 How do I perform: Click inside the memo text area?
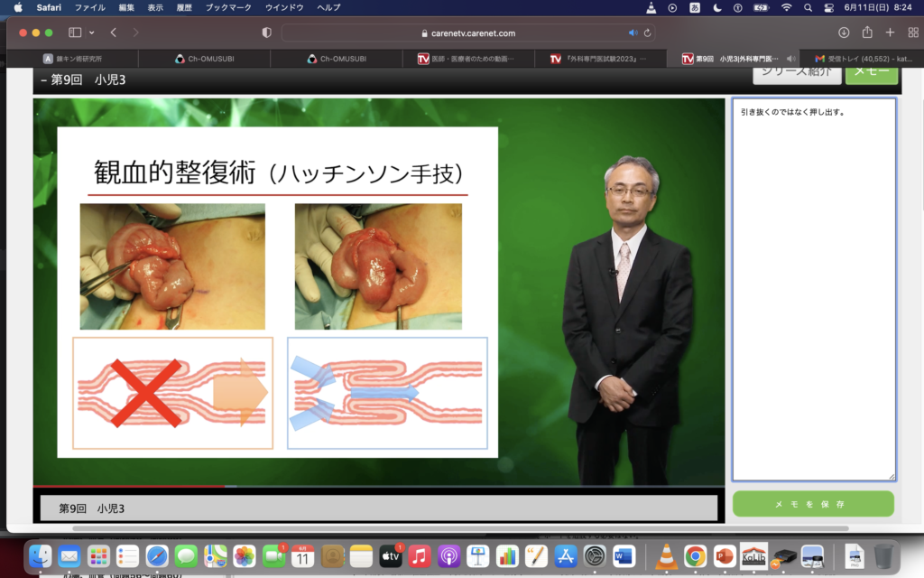pos(813,289)
